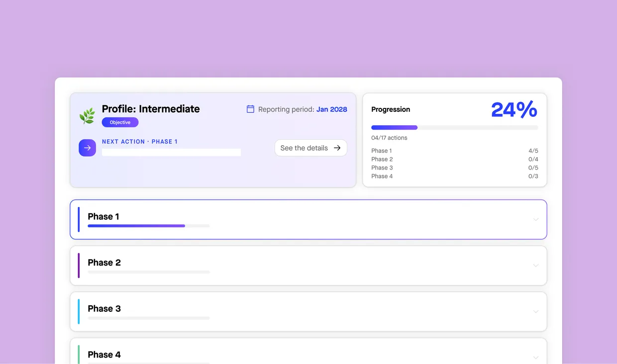The image size is (617, 364).
Task: Click the Phase 2 card title
Action: coord(104,262)
